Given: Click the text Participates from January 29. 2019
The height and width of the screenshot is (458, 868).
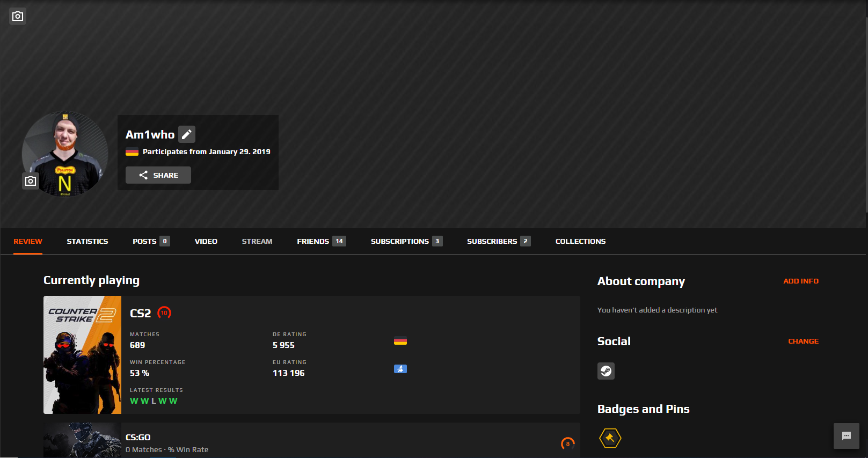Looking at the screenshot, I should click(x=207, y=152).
